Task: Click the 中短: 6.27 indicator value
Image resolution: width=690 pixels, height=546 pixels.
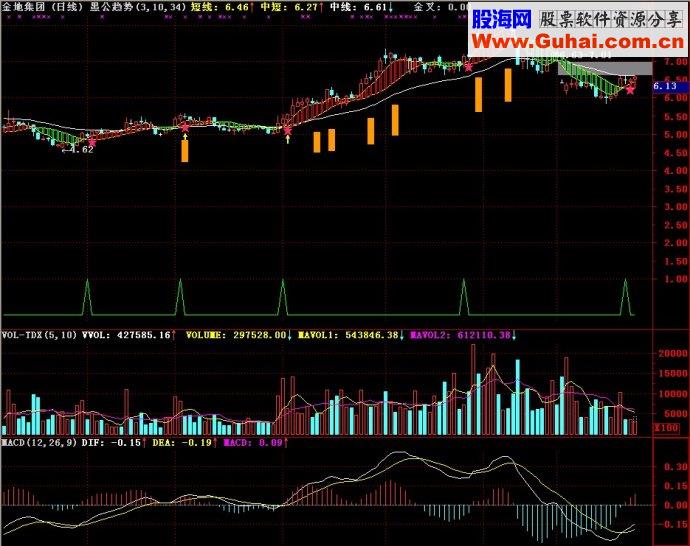Action: (292, 7)
